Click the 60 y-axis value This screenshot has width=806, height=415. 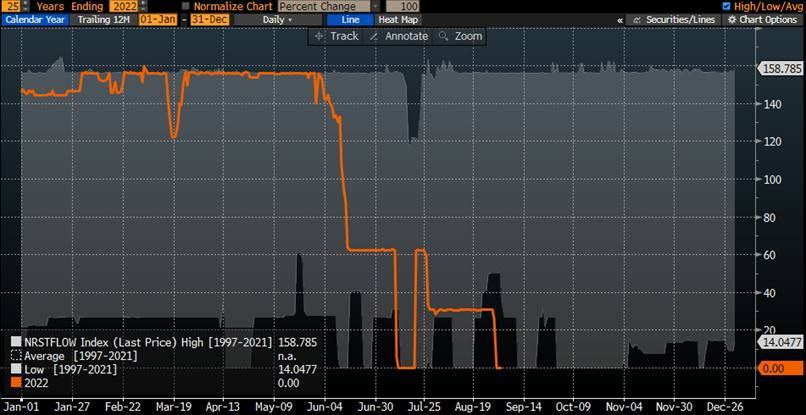(x=771, y=255)
